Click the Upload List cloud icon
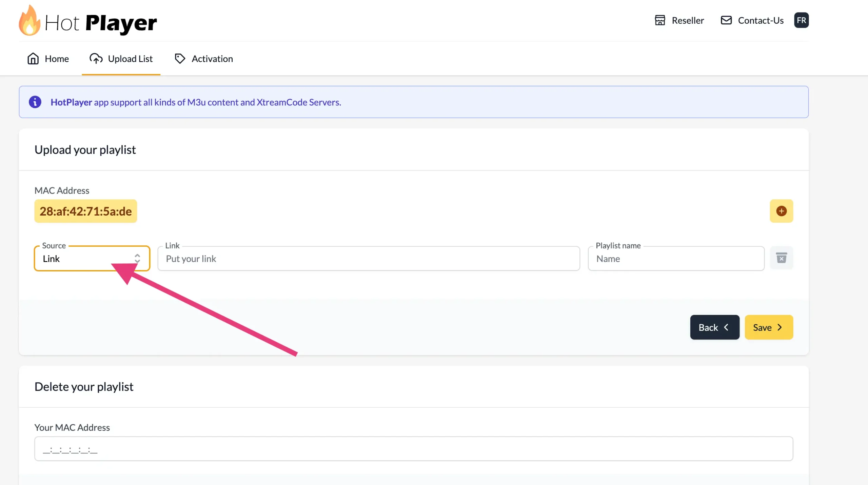 click(96, 59)
